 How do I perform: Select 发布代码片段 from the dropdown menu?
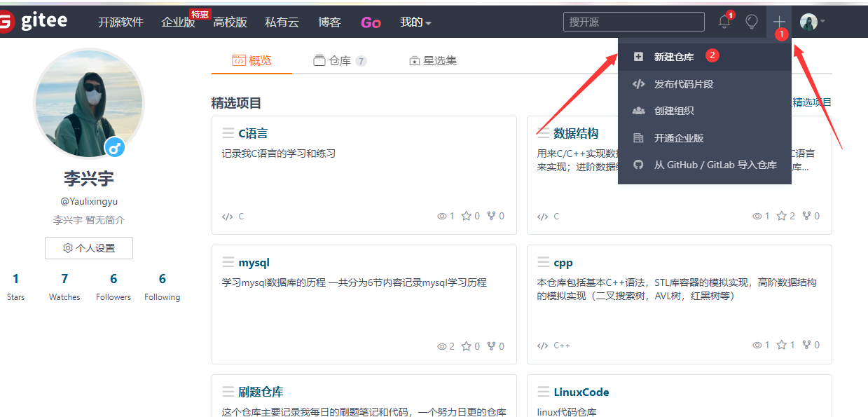pos(705,84)
